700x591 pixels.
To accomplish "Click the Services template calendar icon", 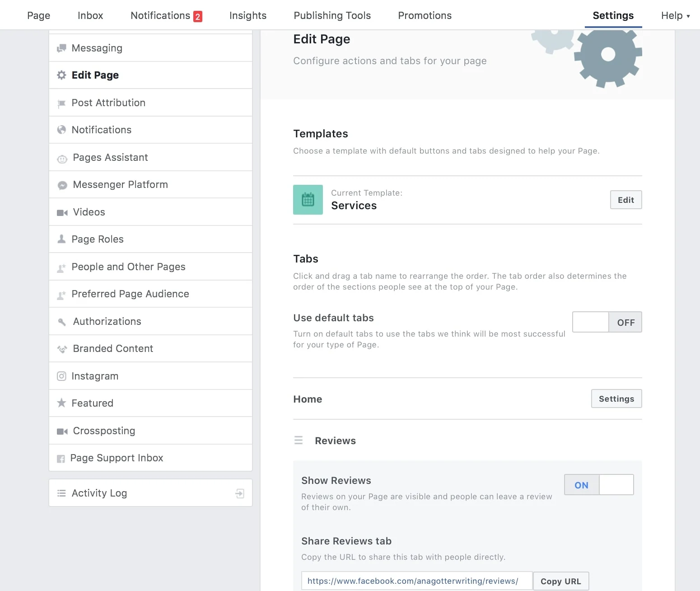I will point(308,200).
